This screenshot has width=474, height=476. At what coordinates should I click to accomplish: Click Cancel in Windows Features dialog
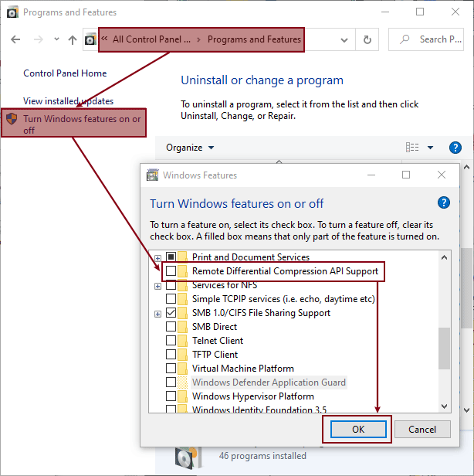click(x=422, y=430)
